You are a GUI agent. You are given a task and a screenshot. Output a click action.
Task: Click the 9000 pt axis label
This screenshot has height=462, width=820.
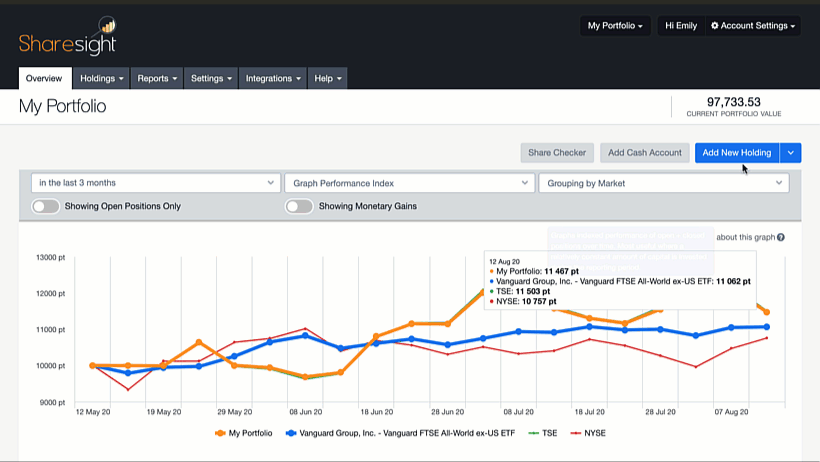[53, 402]
